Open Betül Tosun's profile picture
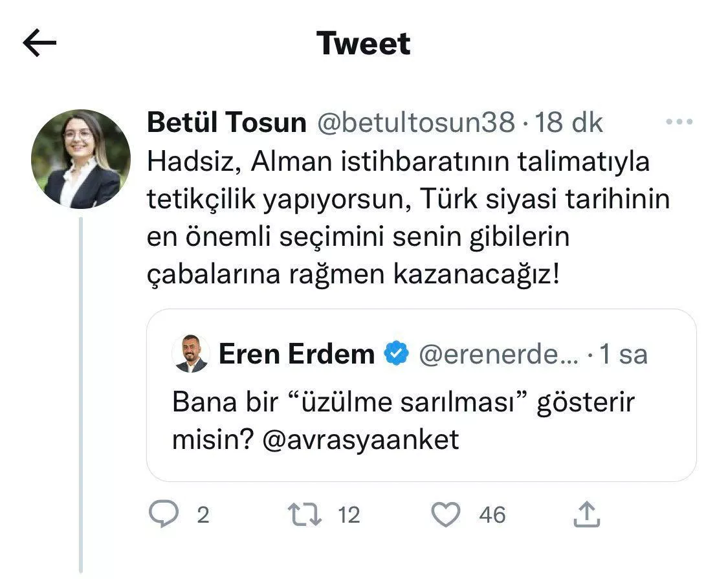This screenshot has height=579, width=728. click(80, 159)
